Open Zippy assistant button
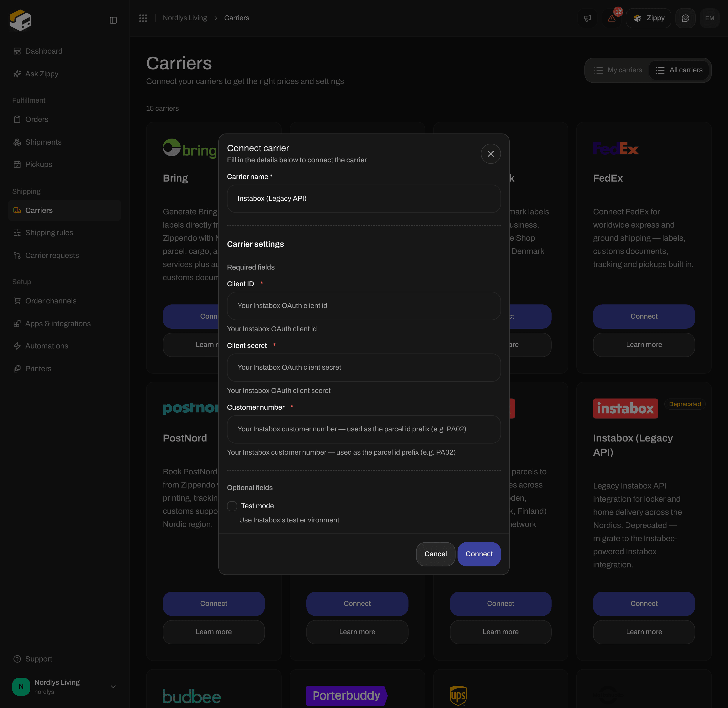The width and height of the screenshot is (728, 708). click(648, 18)
